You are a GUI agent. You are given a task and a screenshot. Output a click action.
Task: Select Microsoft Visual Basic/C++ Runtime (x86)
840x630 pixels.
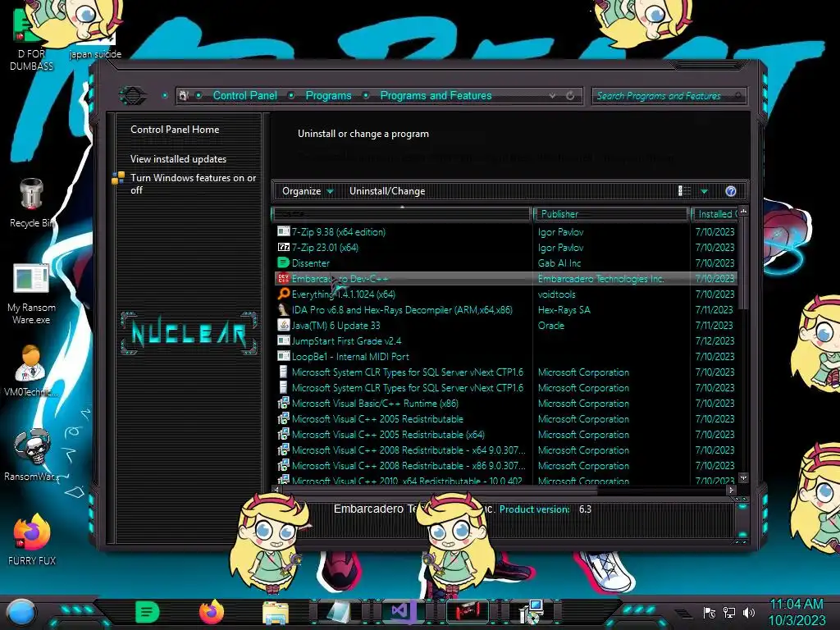(505, 404)
